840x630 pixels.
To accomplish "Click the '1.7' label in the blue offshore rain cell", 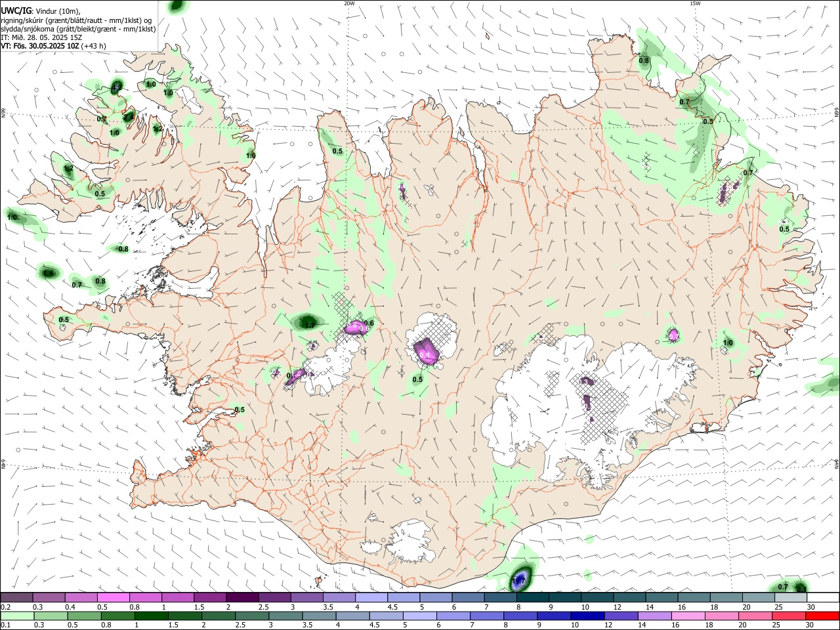I will coord(519,580).
